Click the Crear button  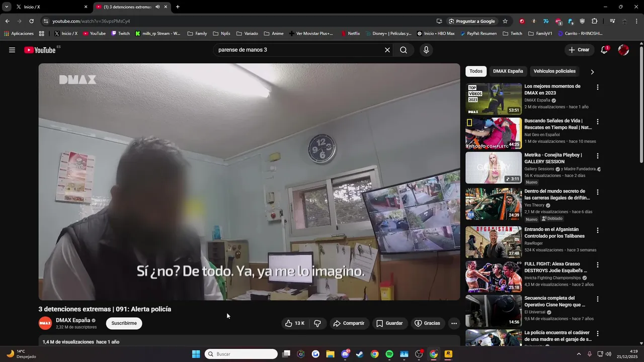579,50
